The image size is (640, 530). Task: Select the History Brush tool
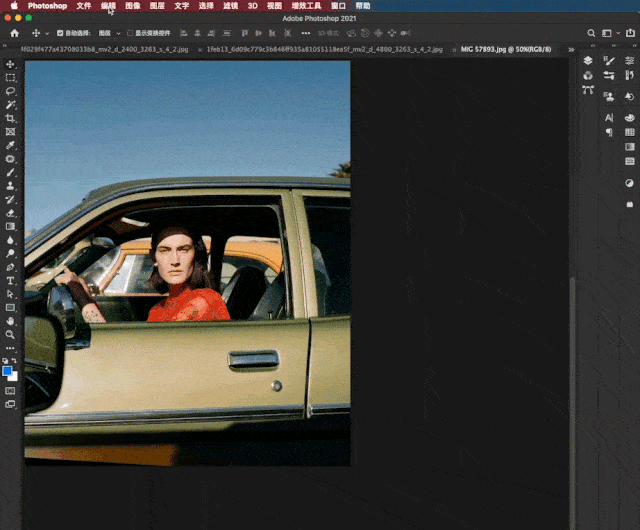pyautogui.click(x=10, y=199)
